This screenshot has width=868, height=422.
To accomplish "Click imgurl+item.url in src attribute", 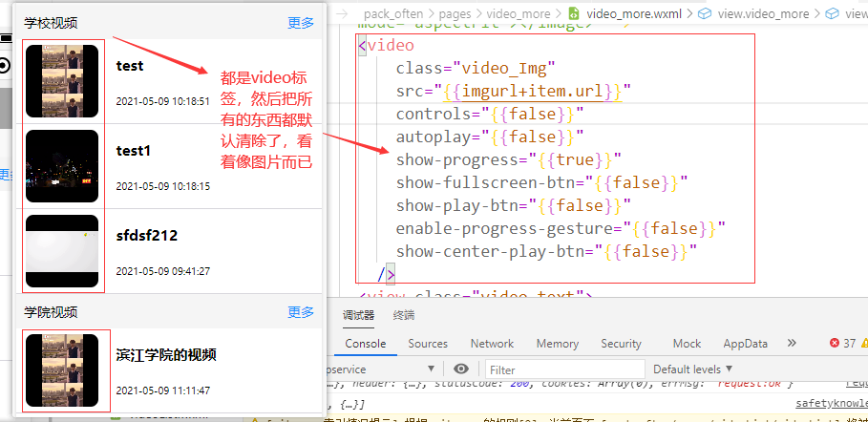I will 534,92.
